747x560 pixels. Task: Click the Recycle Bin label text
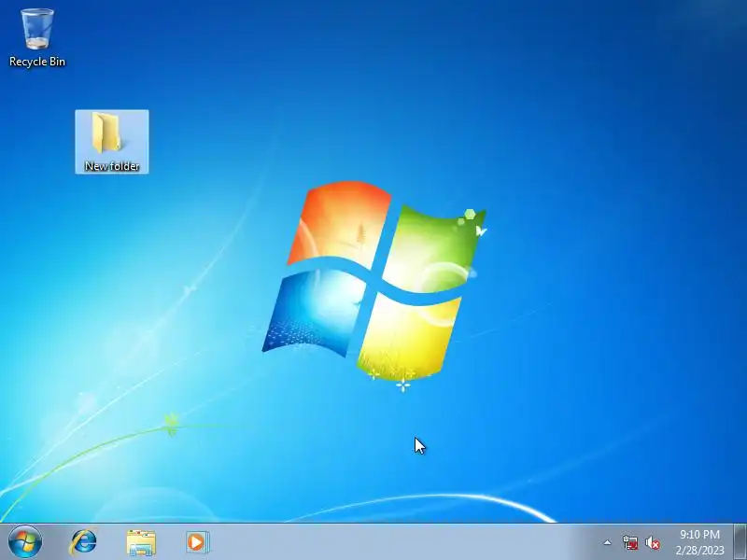(37, 62)
